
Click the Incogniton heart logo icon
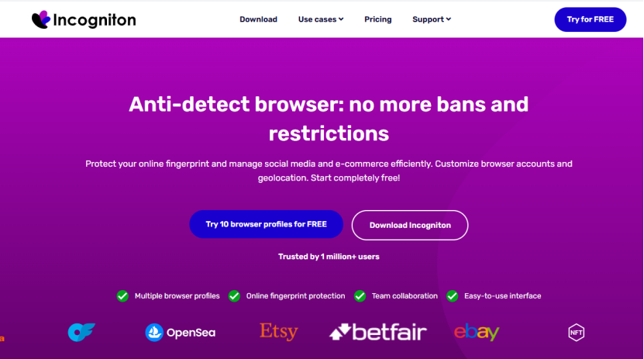coord(41,19)
